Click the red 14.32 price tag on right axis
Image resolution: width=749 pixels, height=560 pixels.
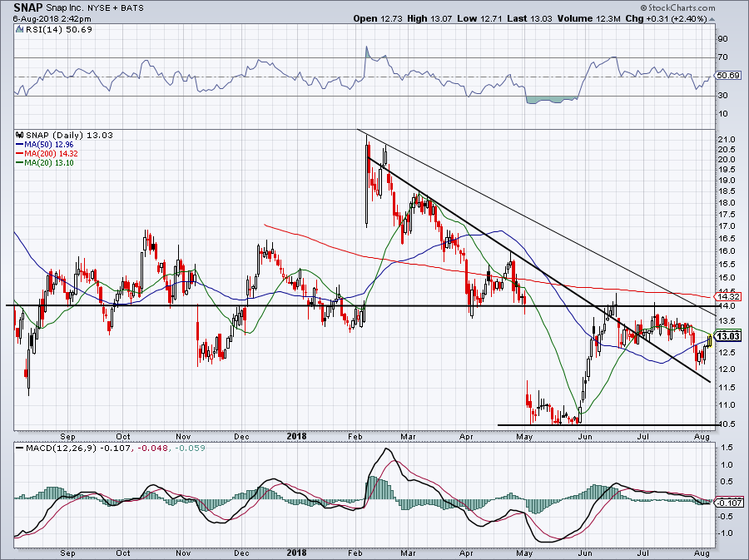727,296
